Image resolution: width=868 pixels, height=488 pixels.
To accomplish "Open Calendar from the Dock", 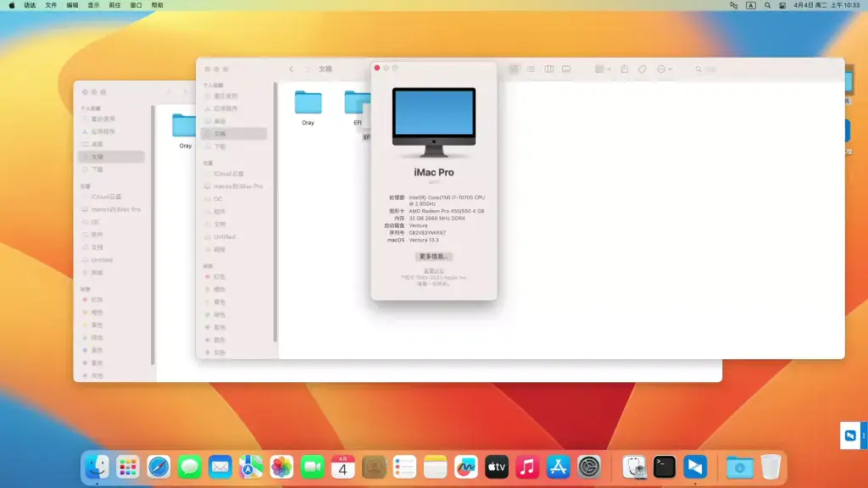I will pyautogui.click(x=342, y=468).
